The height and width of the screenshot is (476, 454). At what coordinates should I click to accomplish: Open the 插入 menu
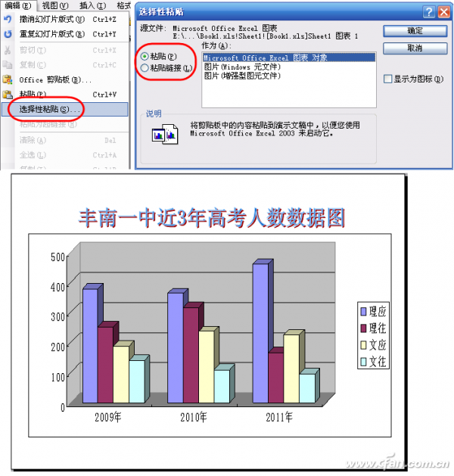(92, 5)
